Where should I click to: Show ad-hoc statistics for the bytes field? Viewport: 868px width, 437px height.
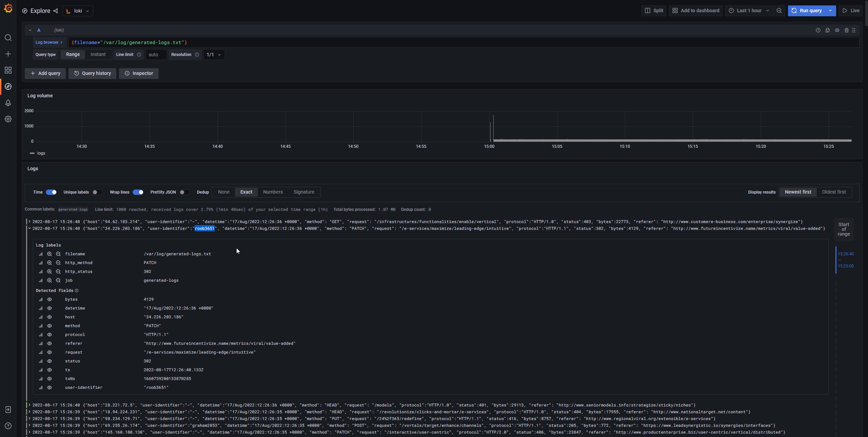click(x=41, y=299)
